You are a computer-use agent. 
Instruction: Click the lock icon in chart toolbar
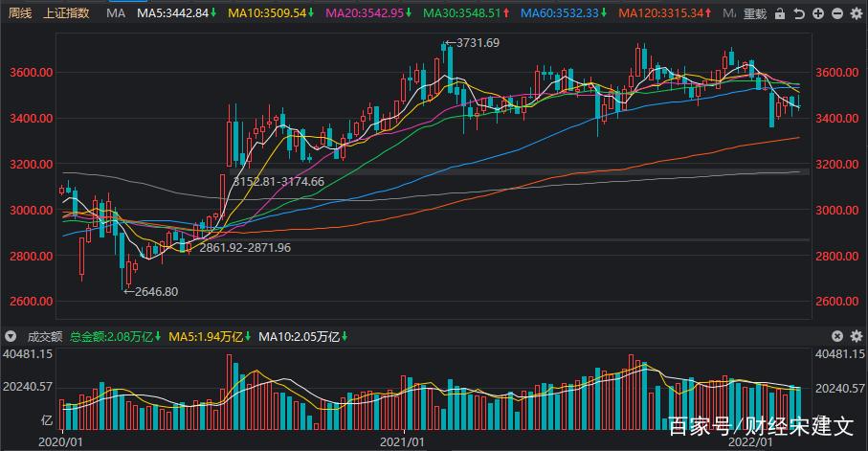pos(780,14)
